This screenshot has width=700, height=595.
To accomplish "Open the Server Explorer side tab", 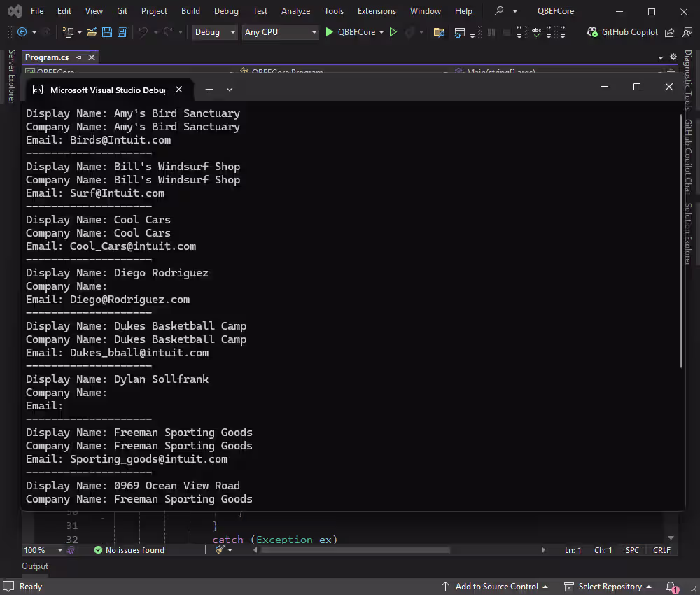I will point(11,76).
